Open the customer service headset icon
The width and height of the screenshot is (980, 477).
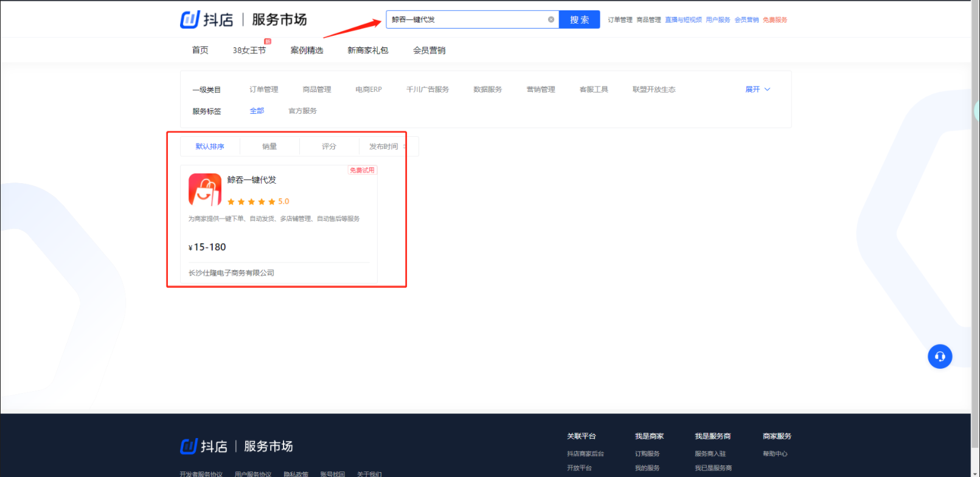940,357
